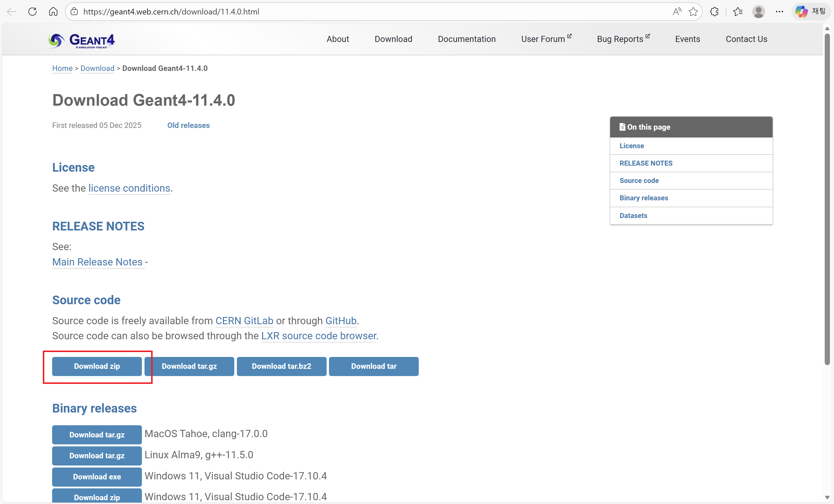Open the Old releases link
The width and height of the screenshot is (834, 504).
click(189, 125)
